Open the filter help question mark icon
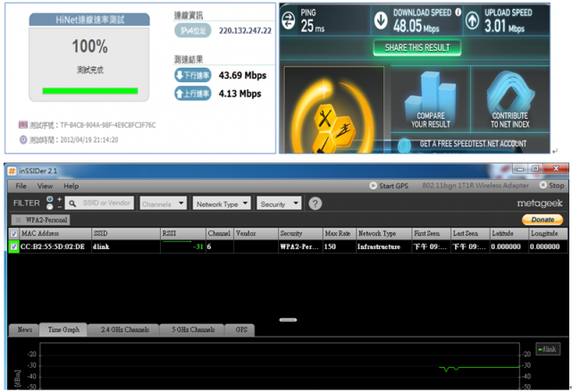The image size is (572, 392). pos(315,204)
